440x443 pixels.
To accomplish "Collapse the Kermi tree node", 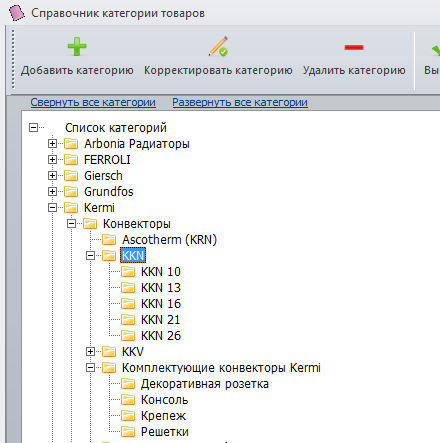I will pos(52,208).
